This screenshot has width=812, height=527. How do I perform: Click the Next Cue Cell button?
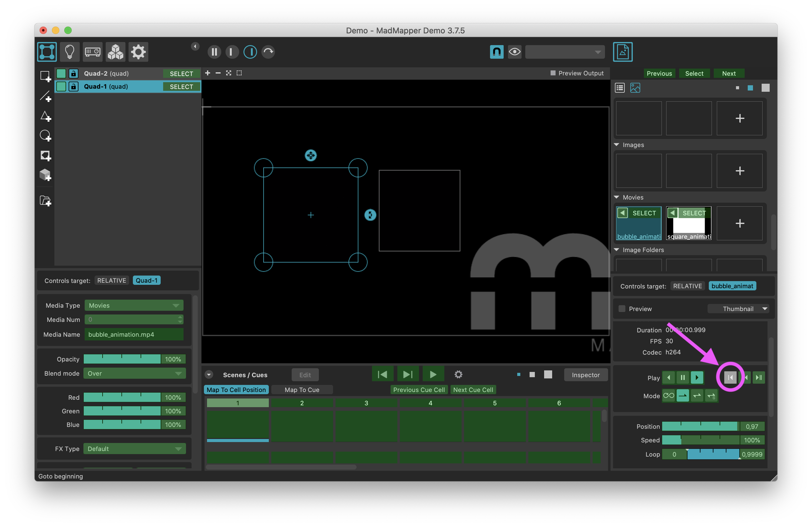coord(473,390)
